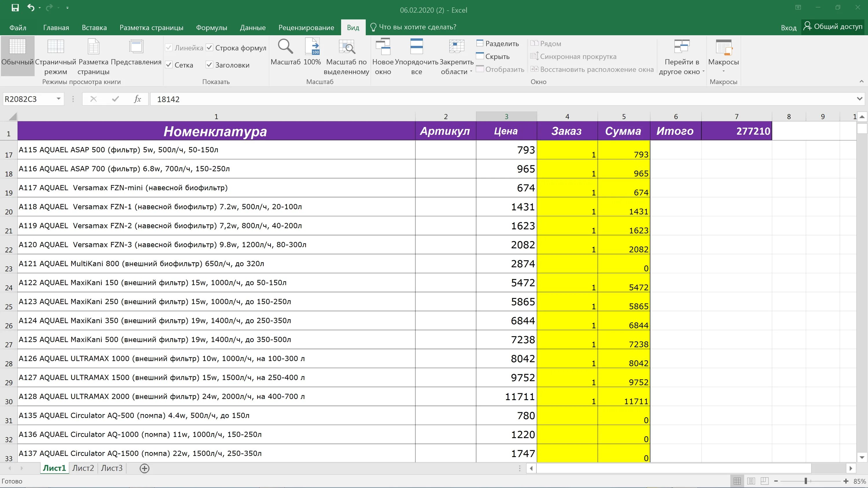This screenshot has width=868, height=488.
Task: Open the Масштаб zoom magnifier tool
Action: [285, 47]
